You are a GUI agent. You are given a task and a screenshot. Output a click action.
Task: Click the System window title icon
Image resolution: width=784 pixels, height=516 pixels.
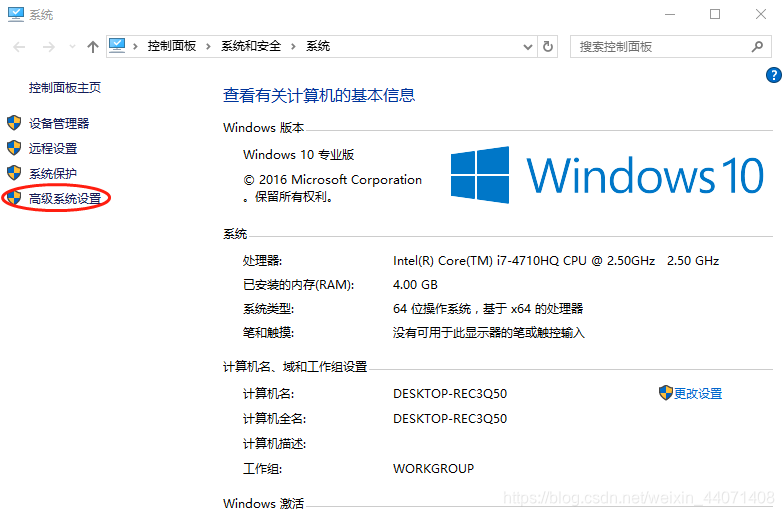16,14
